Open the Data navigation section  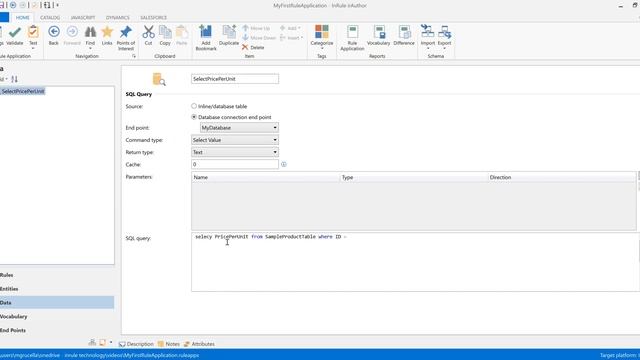(57, 303)
